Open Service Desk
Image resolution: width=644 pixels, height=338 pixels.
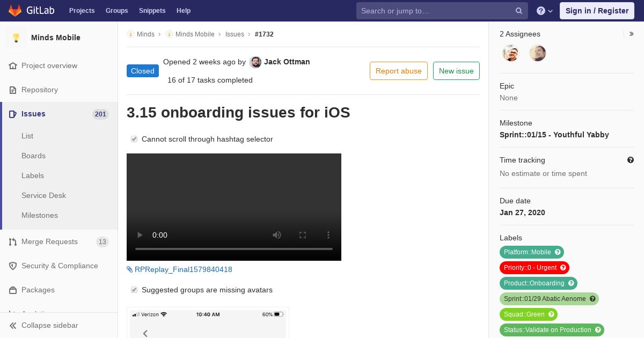(43, 195)
